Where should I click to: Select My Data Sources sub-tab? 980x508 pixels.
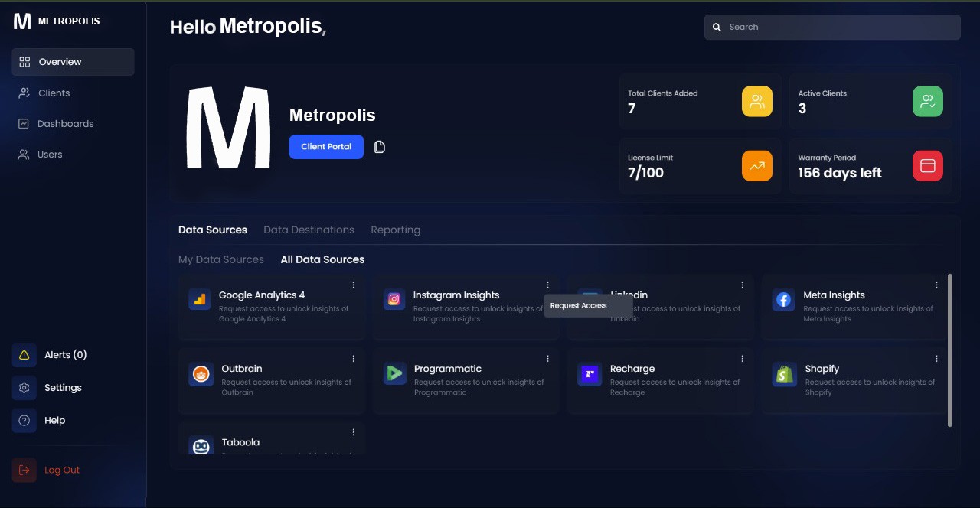[221, 259]
